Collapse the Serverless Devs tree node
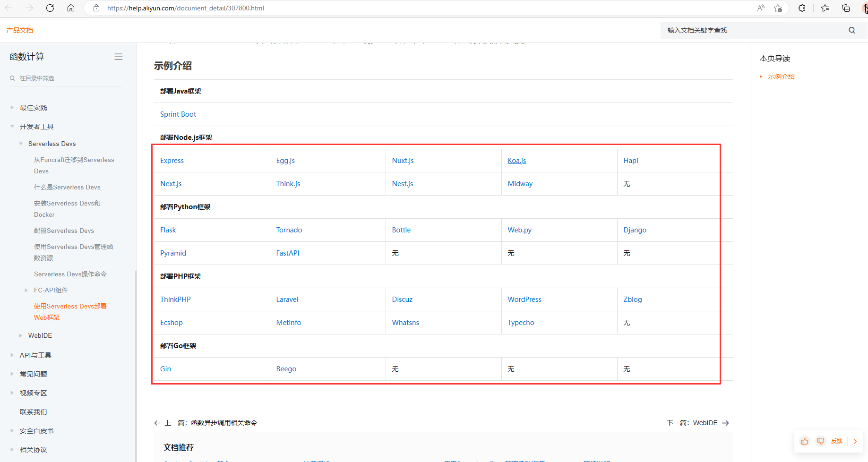 click(x=21, y=144)
